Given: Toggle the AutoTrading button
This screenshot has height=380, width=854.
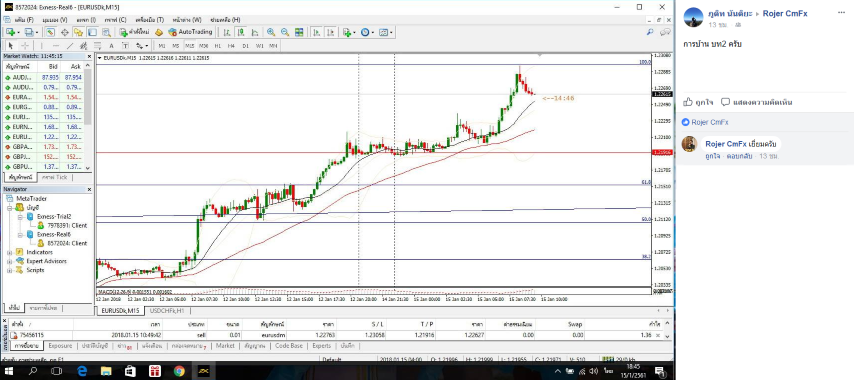Looking at the screenshot, I should pyautogui.click(x=190, y=32).
